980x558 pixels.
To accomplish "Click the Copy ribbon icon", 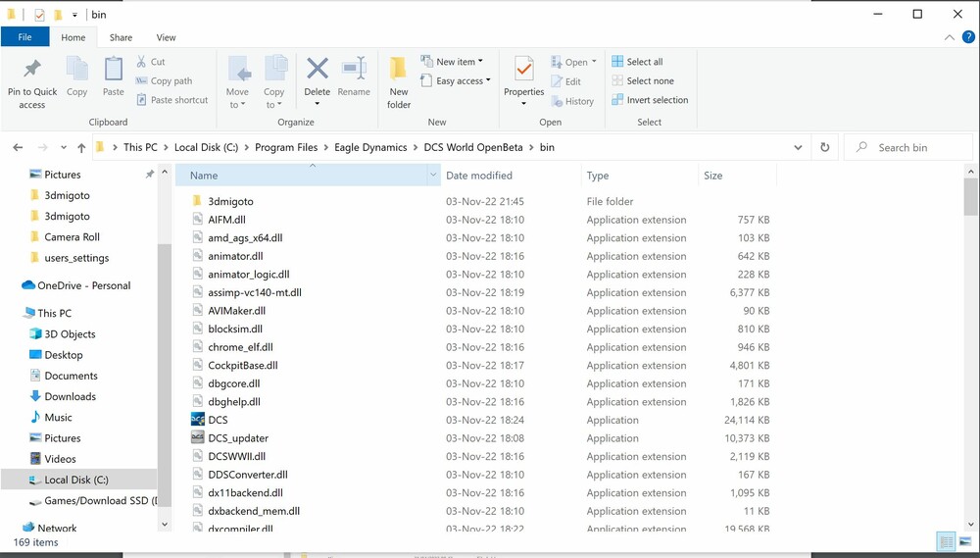I will pos(76,69).
